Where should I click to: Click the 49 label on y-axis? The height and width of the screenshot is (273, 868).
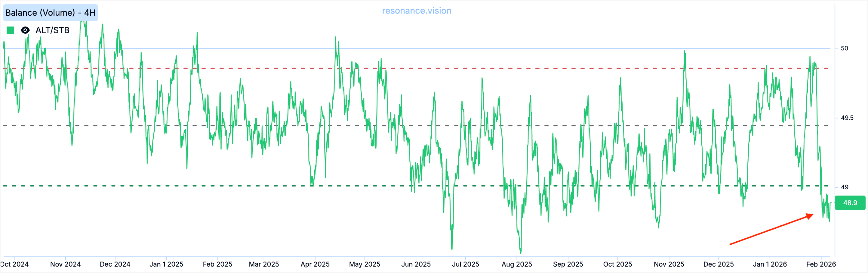(845, 187)
